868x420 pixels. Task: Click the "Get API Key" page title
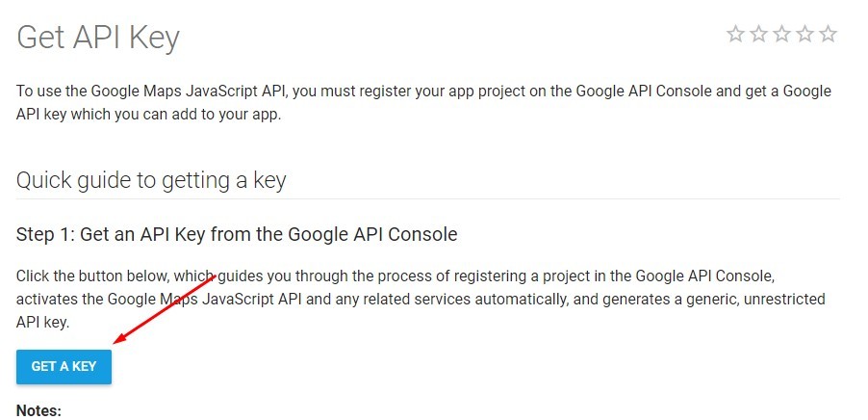click(98, 39)
